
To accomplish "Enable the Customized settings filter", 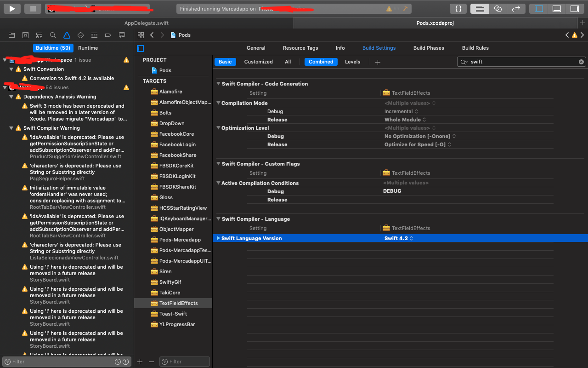I will pos(258,62).
